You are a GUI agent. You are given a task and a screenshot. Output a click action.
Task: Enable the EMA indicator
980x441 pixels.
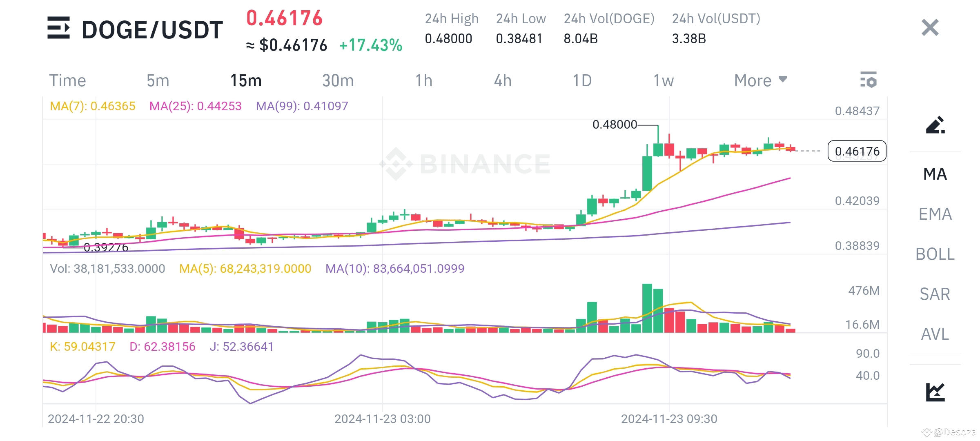pyautogui.click(x=935, y=214)
